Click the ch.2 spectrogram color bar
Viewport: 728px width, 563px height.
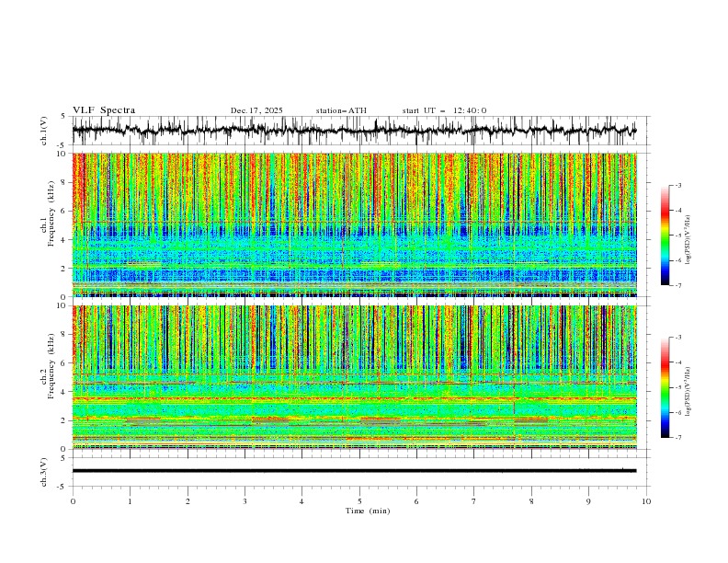click(x=665, y=387)
